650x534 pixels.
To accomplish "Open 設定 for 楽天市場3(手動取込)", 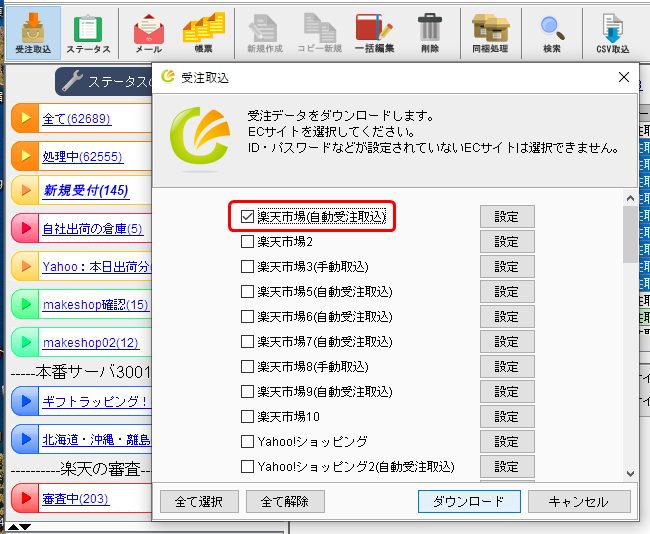I will click(507, 266).
